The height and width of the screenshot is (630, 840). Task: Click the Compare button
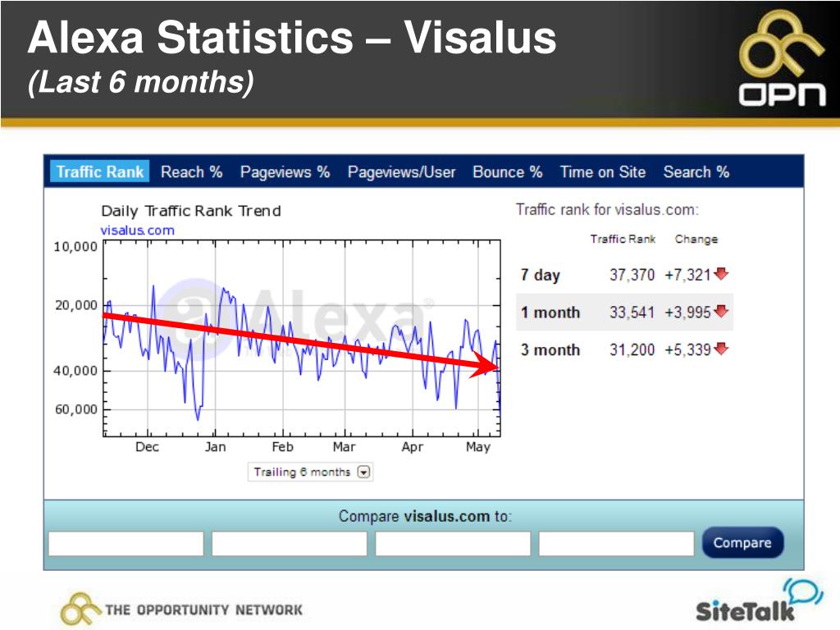(x=742, y=543)
